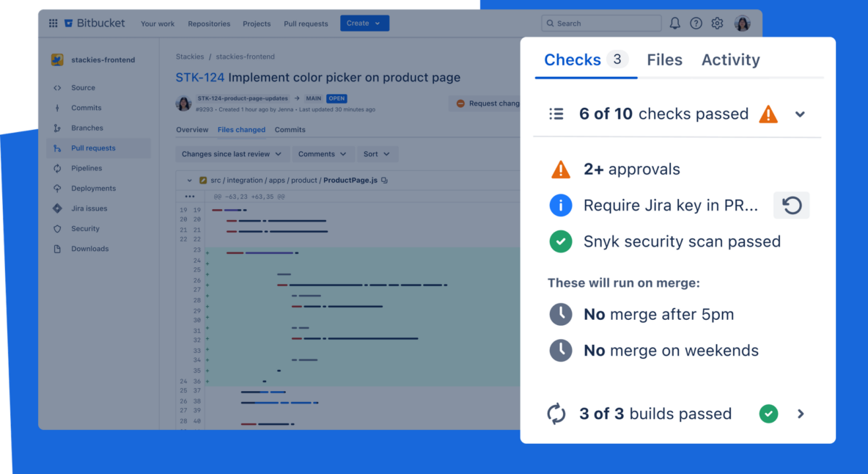Open the STK-124 issue link
868x474 pixels.
tap(200, 78)
